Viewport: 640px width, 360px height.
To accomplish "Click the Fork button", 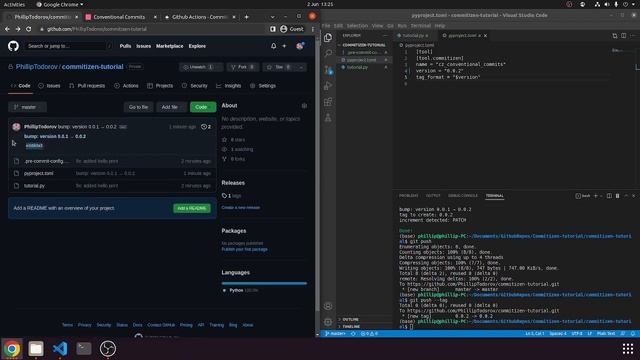I will coord(242,67).
